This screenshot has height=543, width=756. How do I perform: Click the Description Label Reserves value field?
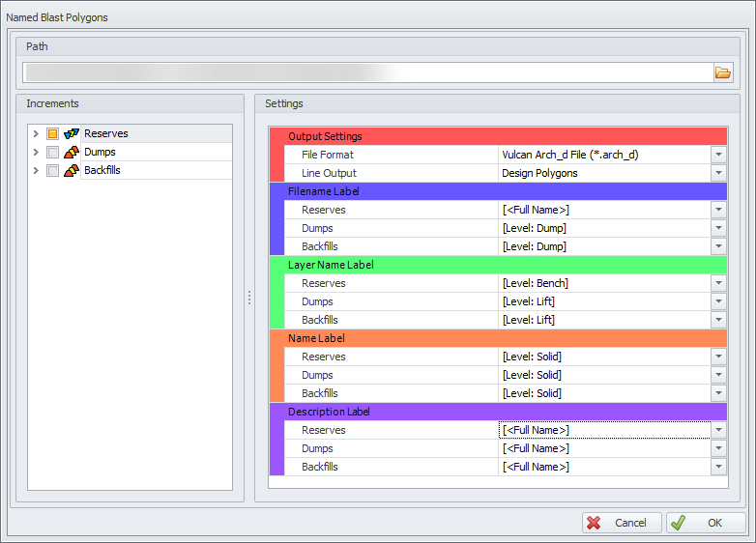pyautogui.click(x=604, y=430)
